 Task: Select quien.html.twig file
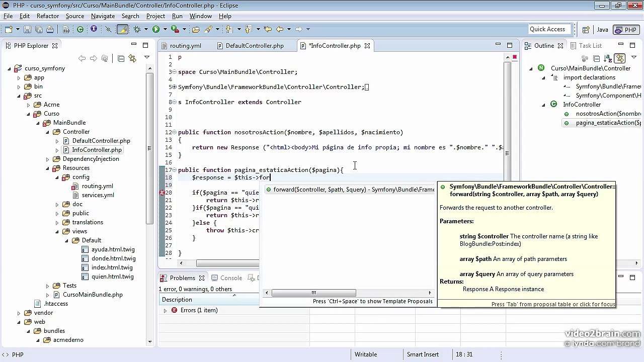112,277
